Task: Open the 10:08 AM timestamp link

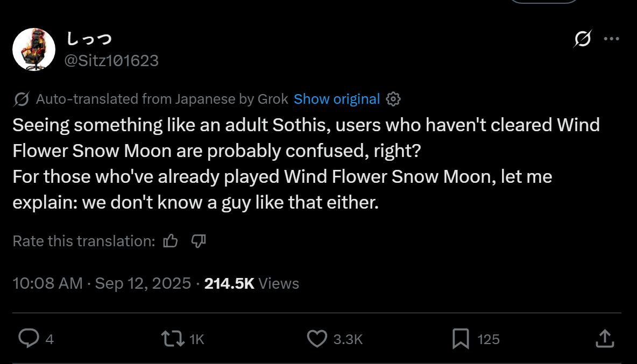Action: point(47,283)
